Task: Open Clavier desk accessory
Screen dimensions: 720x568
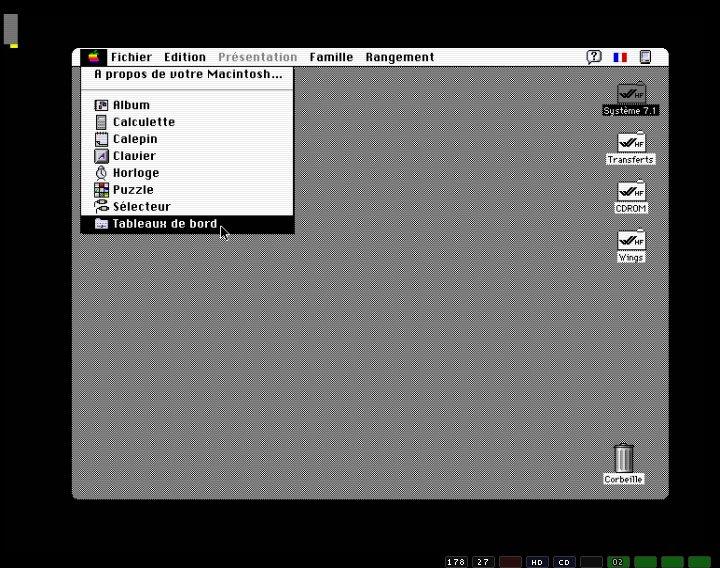Action: tap(187, 156)
